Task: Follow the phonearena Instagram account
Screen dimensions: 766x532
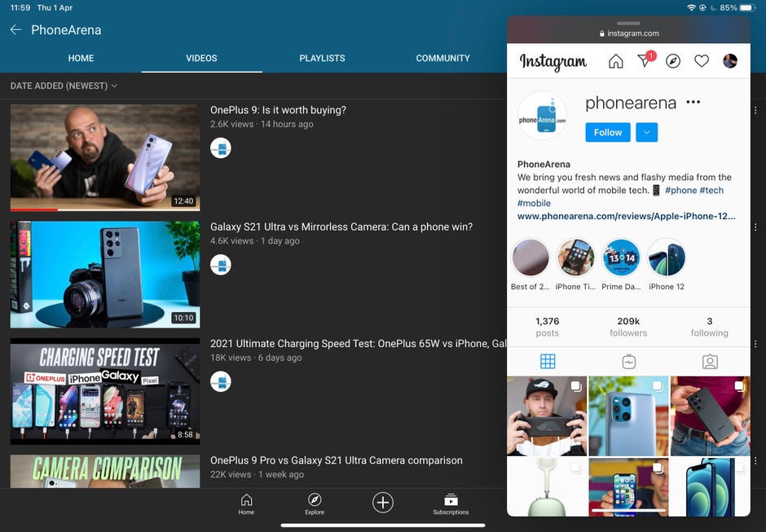Action: [608, 133]
